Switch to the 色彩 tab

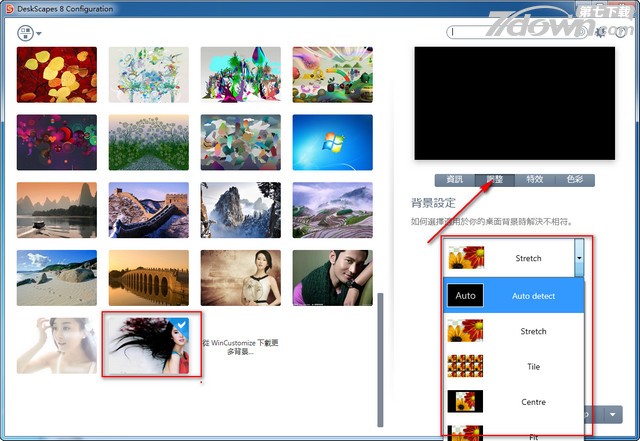tap(575, 180)
